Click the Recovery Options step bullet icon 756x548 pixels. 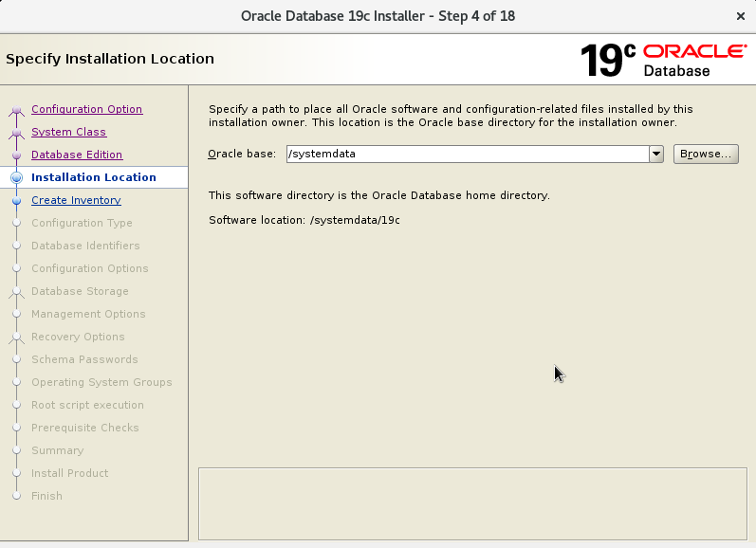coord(16,337)
